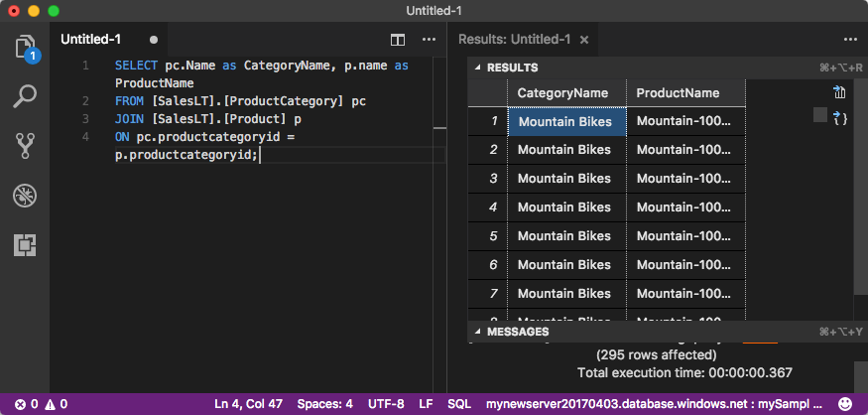Open the Debug view
Viewport: 868px width, 415px height.
point(25,195)
